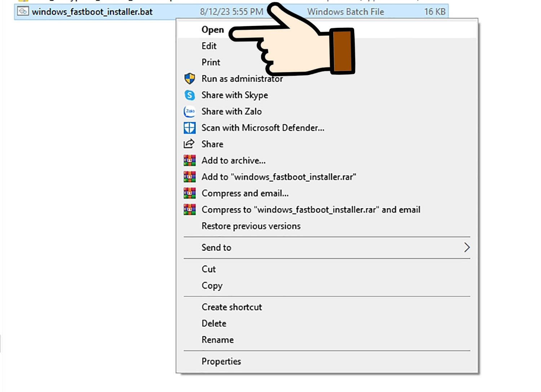
Task: Click the Skype icon in the context menu
Action: tap(190, 95)
